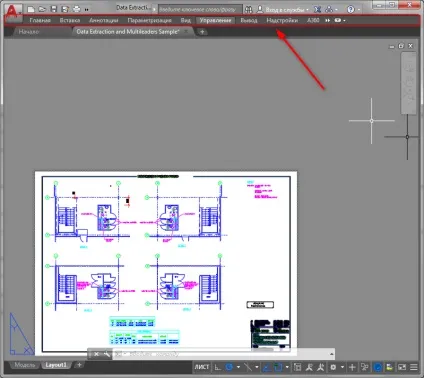The height and width of the screenshot is (378, 424).
Task: Open the Параметризация ribbon tab
Action: [x=149, y=20]
